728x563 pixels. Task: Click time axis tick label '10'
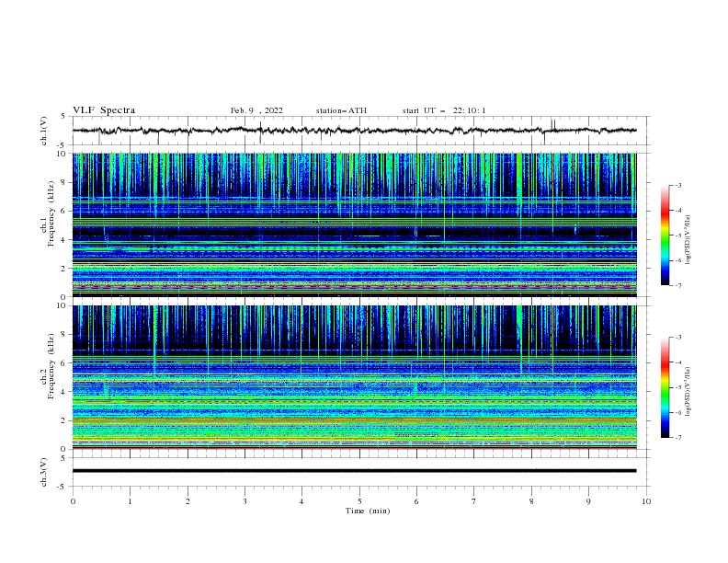[646, 501]
